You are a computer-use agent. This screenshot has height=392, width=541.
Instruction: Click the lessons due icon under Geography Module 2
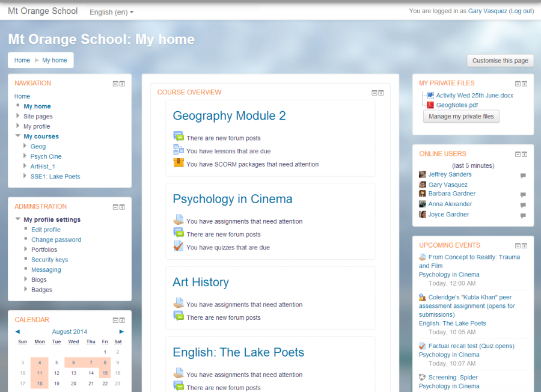(x=179, y=151)
